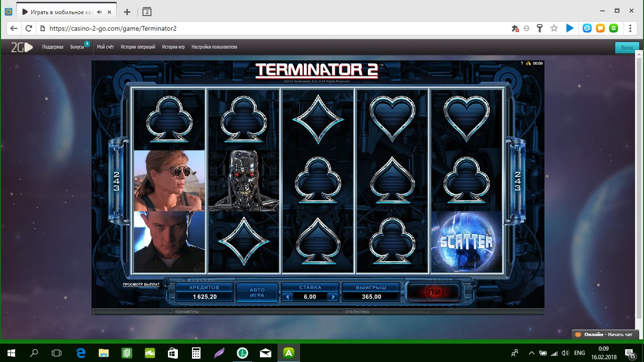Open the blue @ mail extension icon

[x=587, y=28]
